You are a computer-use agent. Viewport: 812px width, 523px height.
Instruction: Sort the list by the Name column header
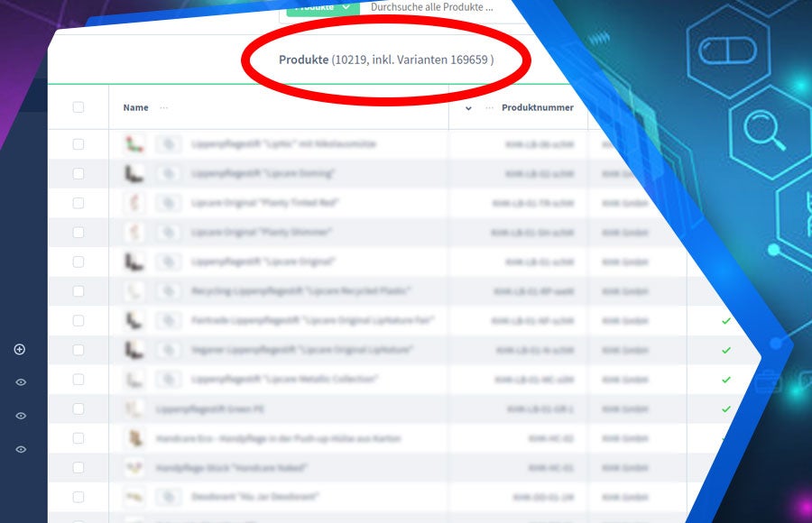135,108
